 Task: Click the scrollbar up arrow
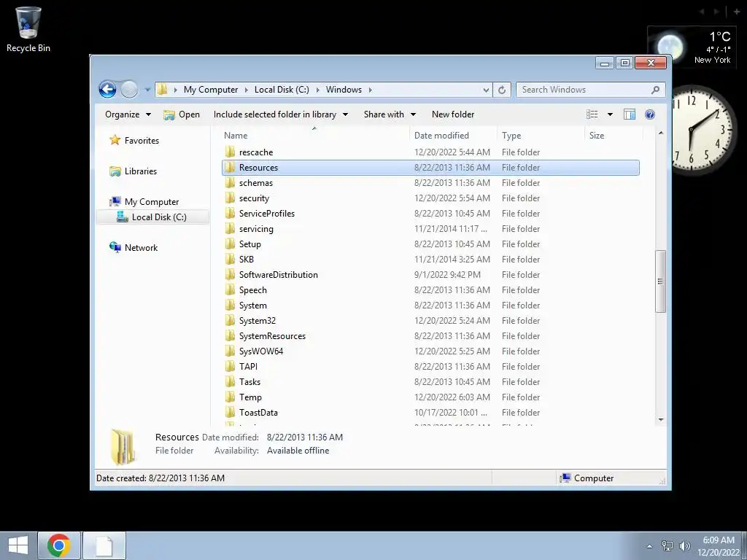(660, 133)
